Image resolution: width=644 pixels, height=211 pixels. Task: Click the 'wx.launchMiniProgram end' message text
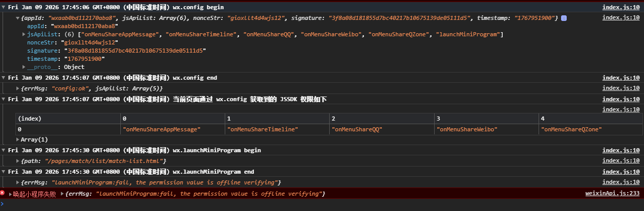(131, 172)
